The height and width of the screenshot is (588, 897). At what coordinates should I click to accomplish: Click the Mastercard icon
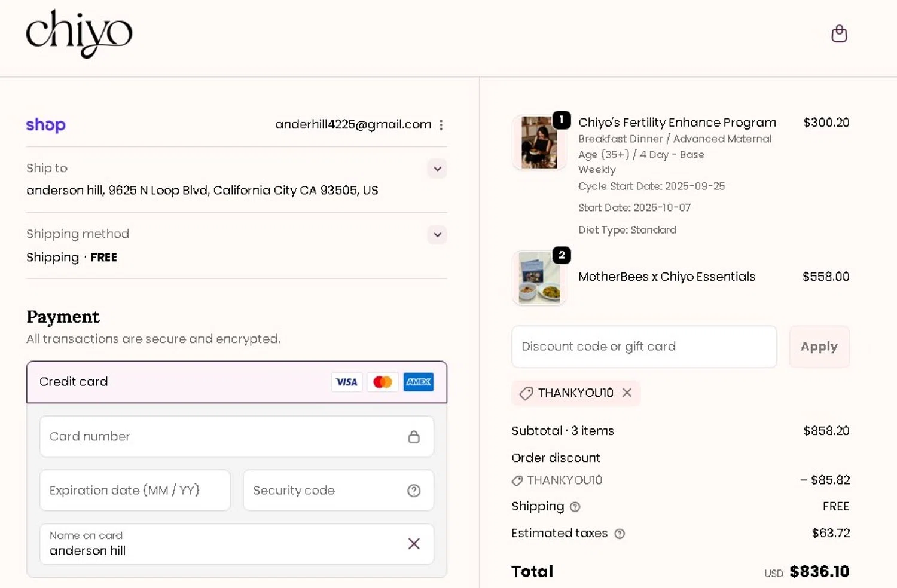382,382
